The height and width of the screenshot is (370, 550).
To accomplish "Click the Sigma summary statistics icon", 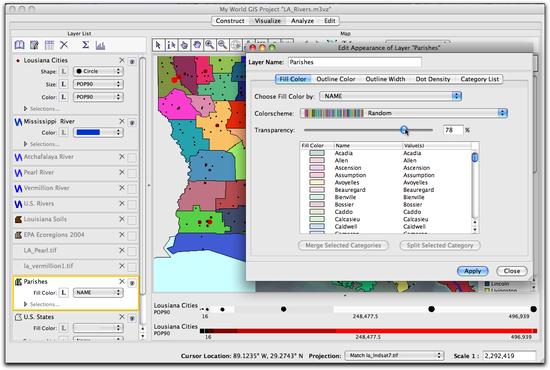I will [x=85, y=45].
